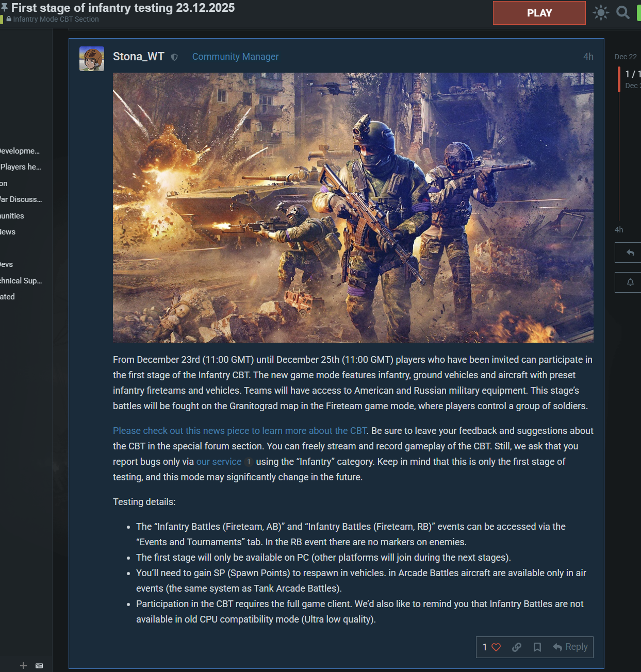Click the 4h timeline end marker

tap(619, 230)
